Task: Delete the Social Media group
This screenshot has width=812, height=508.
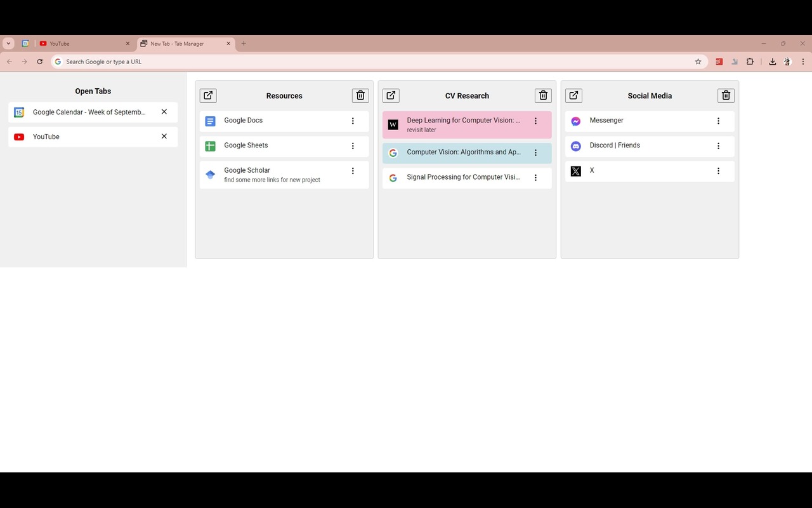Action: (x=726, y=95)
